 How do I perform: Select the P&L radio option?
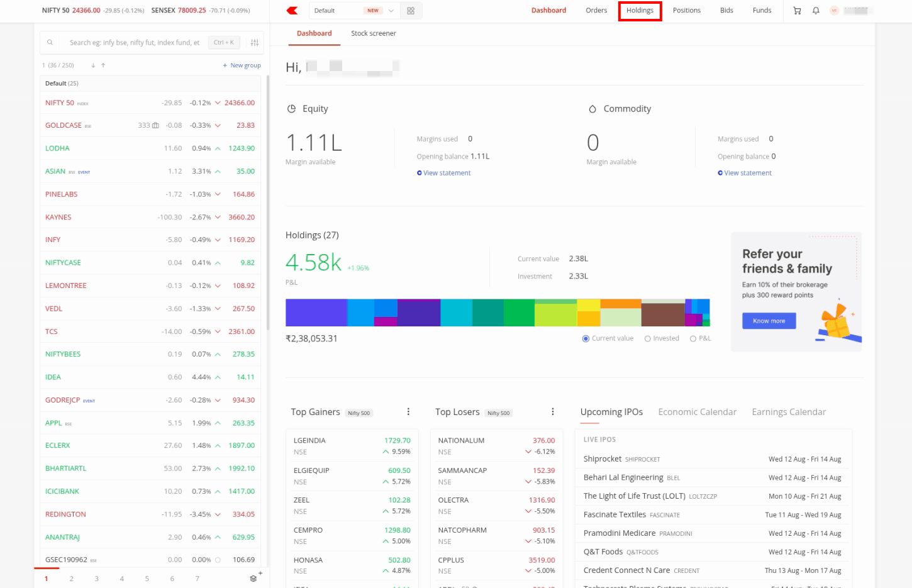[693, 338]
